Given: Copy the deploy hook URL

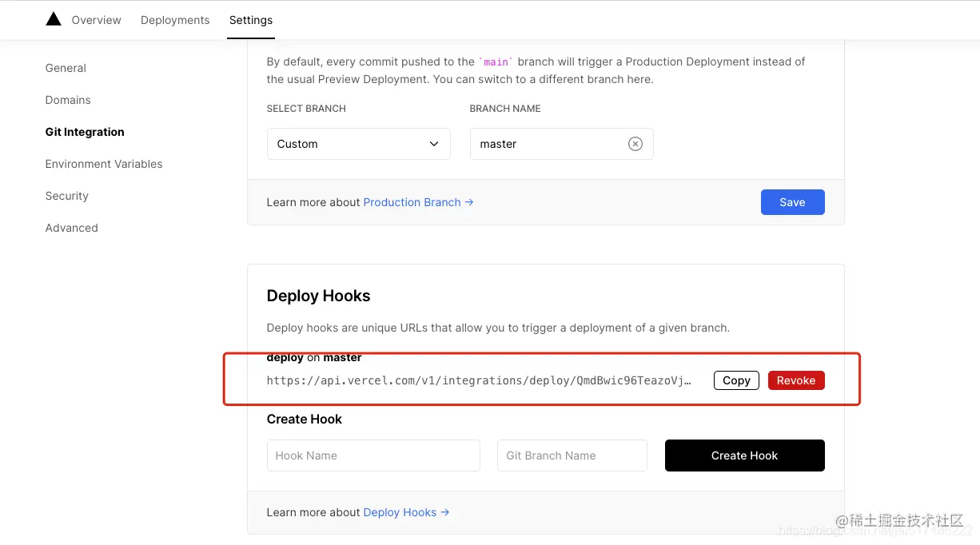Looking at the screenshot, I should (x=736, y=380).
